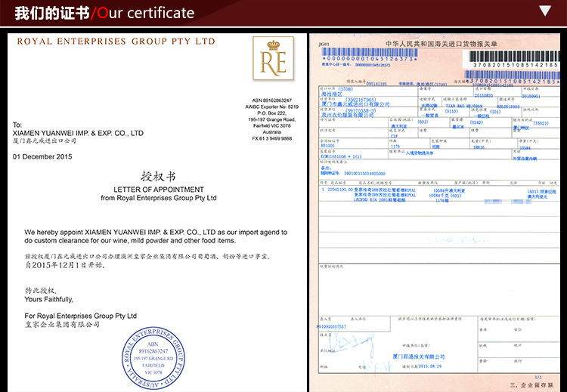Click the "ABN 89162863247" address line
This screenshot has height=392, width=567.
click(x=272, y=100)
